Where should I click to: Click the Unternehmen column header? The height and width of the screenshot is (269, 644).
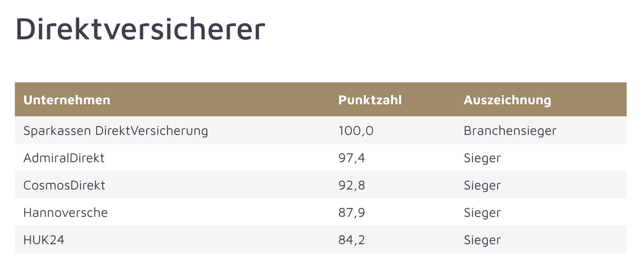click(x=67, y=100)
